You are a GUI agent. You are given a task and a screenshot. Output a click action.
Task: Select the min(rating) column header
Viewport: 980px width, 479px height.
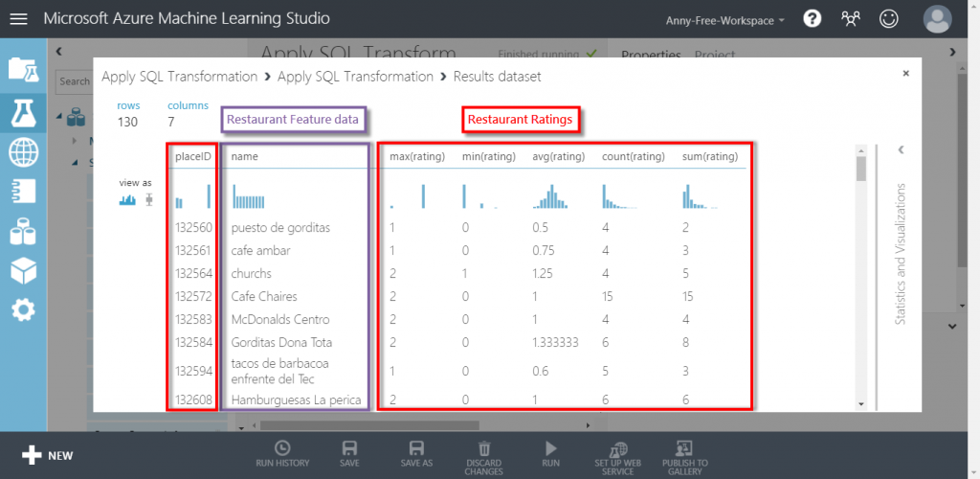click(x=489, y=156)
